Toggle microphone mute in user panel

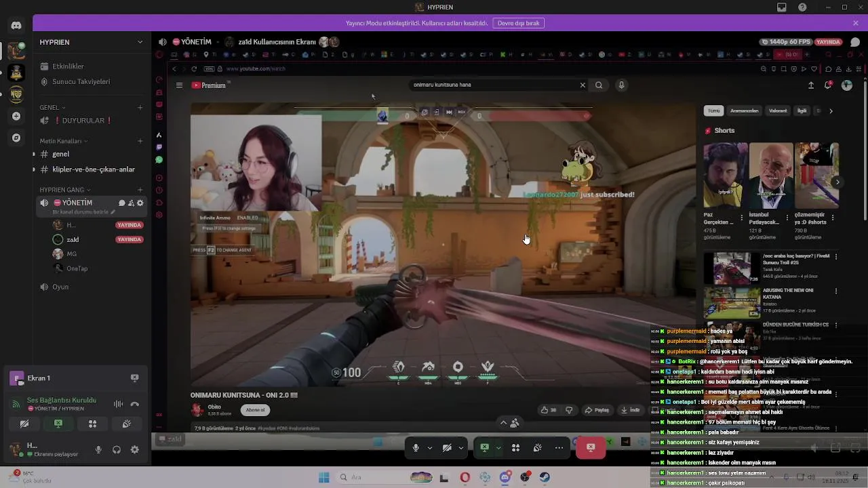pyautogui.click(x=98, y=449)
